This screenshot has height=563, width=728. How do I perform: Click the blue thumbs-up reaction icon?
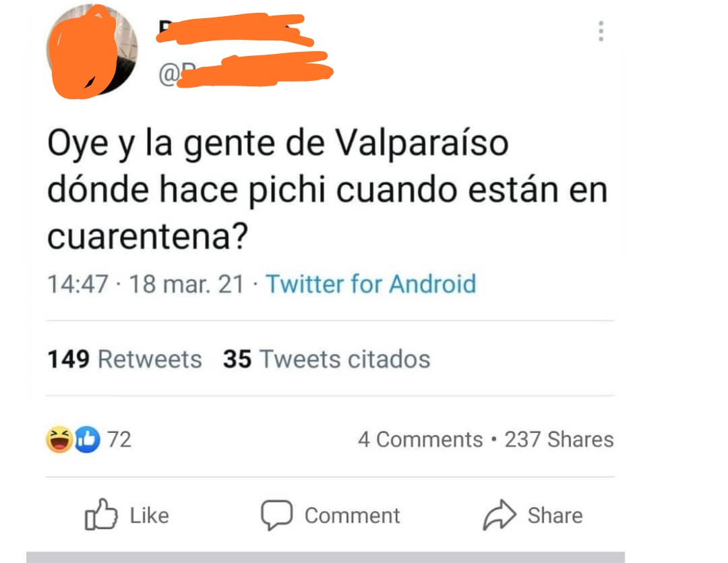(87, 439)
